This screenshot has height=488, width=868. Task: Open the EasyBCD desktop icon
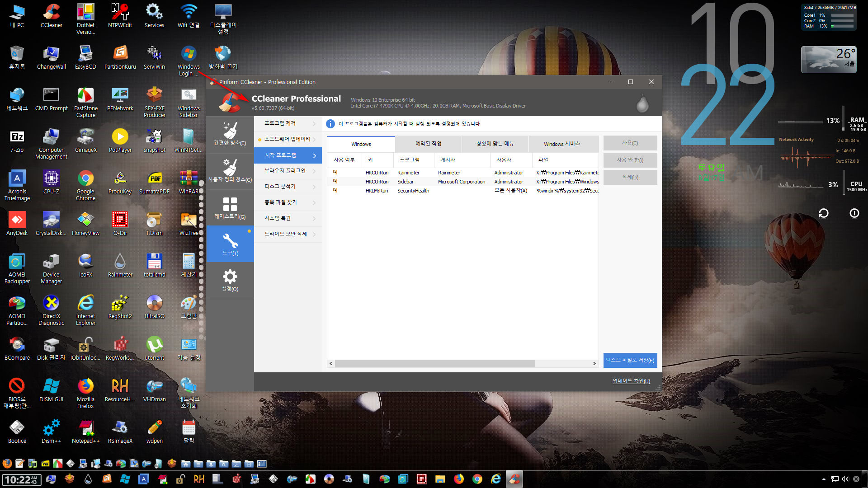coord(85,57)
